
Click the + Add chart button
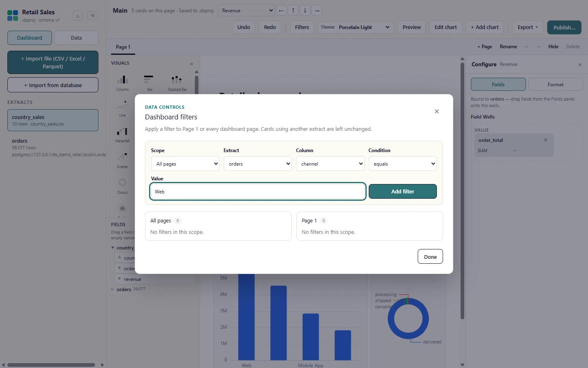click(485, 27)
